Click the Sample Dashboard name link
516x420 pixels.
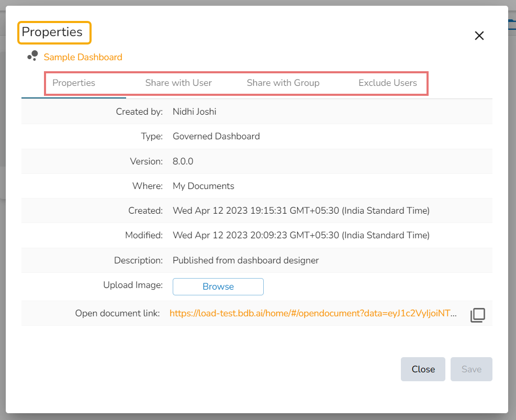tap(83, 57)
